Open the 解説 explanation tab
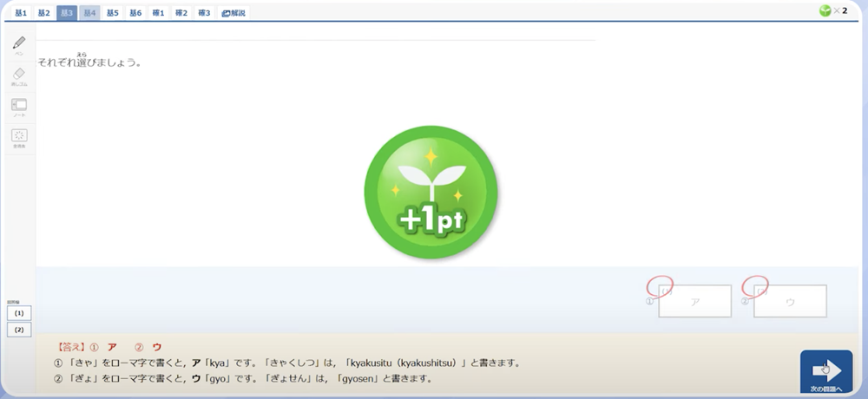868x399 pixels. click(233, 13)
